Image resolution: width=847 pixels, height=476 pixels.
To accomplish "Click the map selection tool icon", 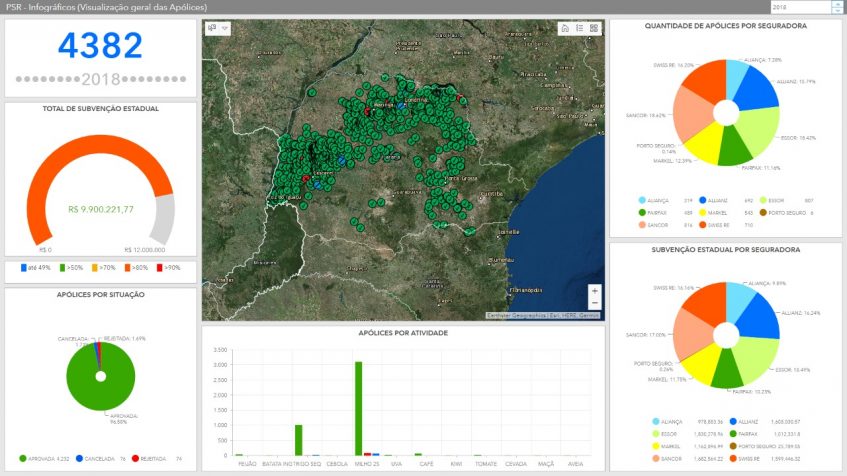I will [x=212, y=28].
